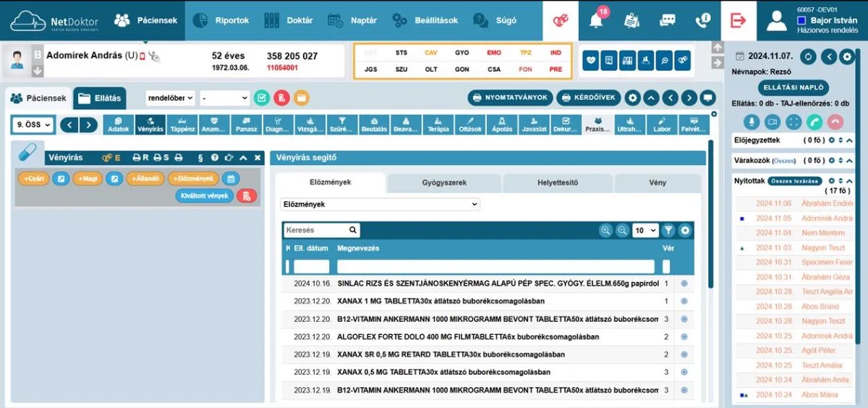Click the red pill-heart icon in header

561,20
